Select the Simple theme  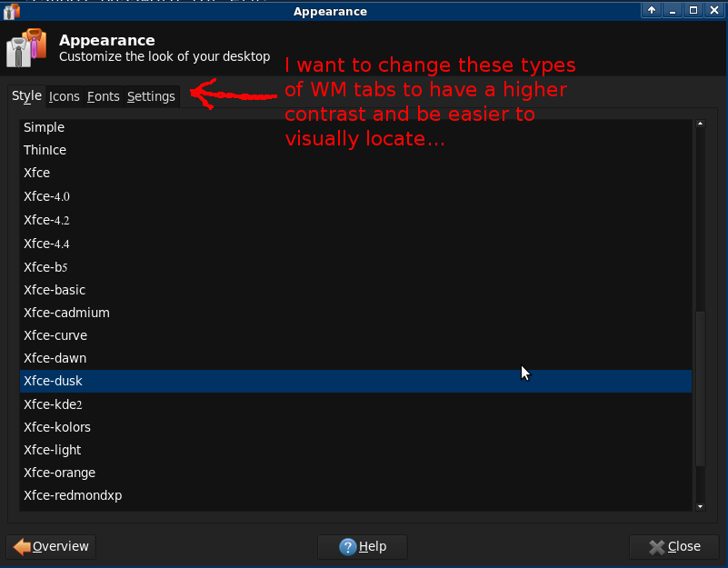pyautogui.click(x=355, y=127)
